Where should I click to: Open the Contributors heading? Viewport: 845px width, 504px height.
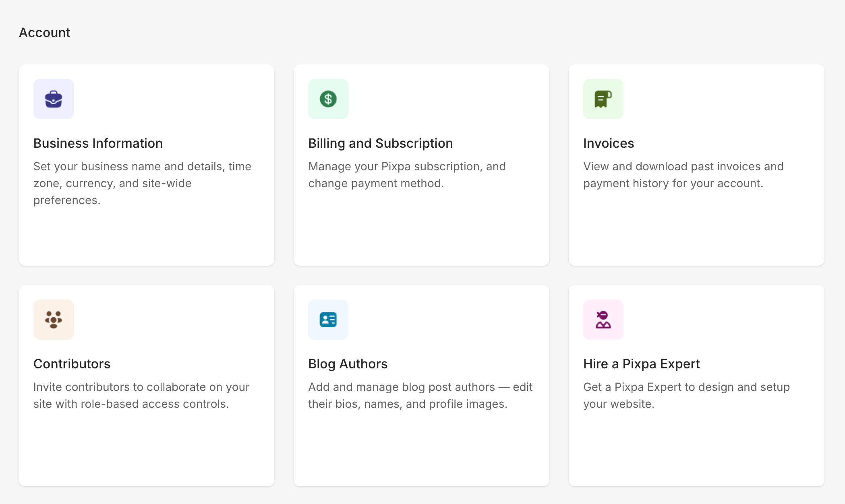(72, 364)
